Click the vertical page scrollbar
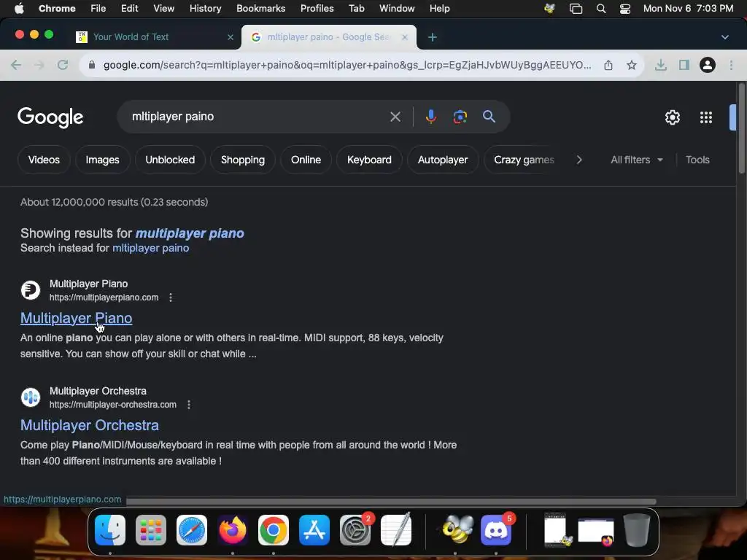Image resolution: width=747 pixels, height=560 pixels. [x=741, y=128]
